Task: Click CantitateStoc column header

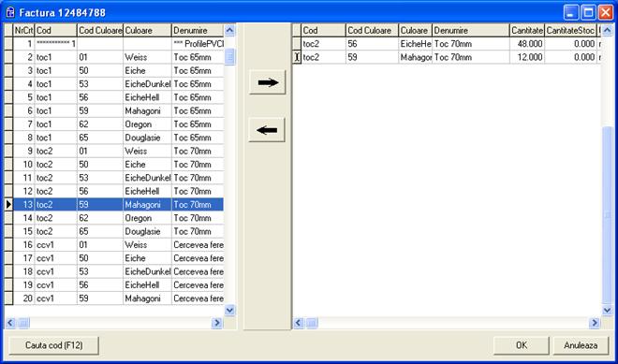Action: tap(570, 30)
